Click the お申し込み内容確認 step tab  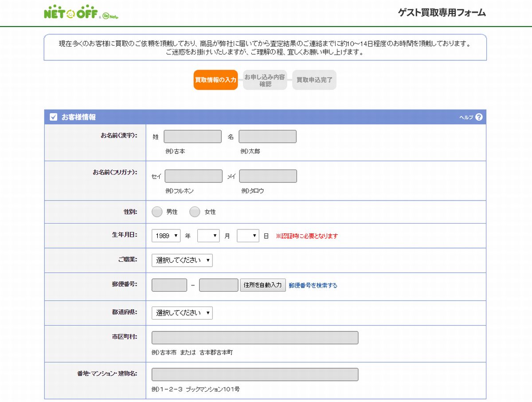pyautogui.click(x=265, y=80)
